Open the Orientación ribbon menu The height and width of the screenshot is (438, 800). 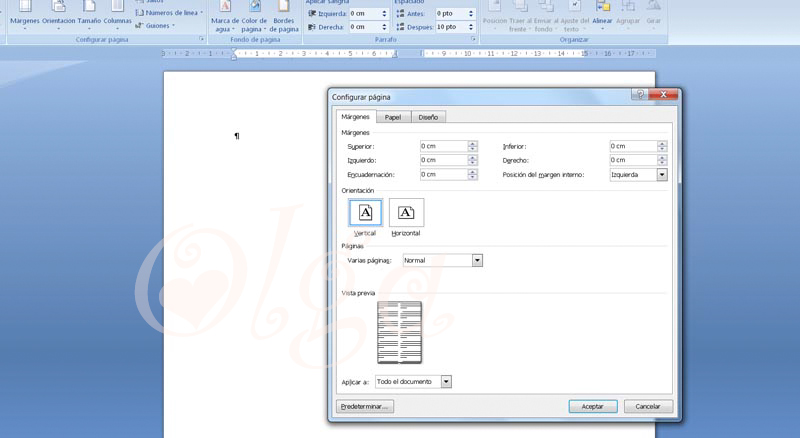(59, 14)
